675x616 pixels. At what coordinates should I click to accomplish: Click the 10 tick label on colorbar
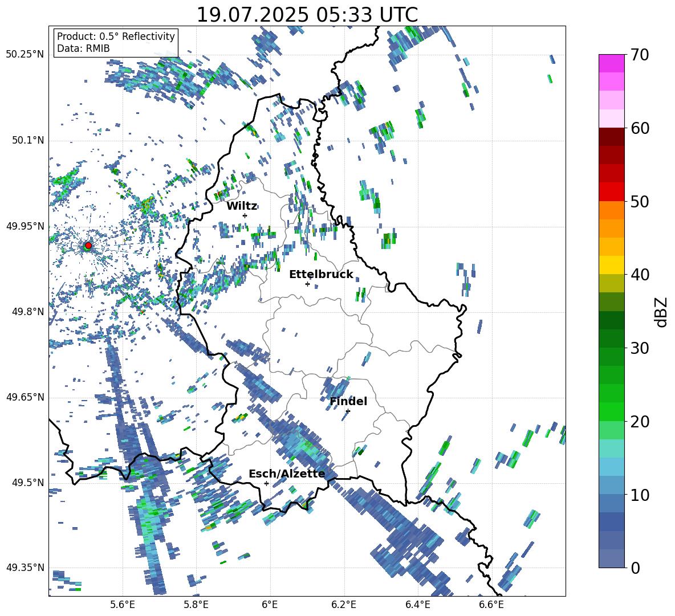(640, 495)
